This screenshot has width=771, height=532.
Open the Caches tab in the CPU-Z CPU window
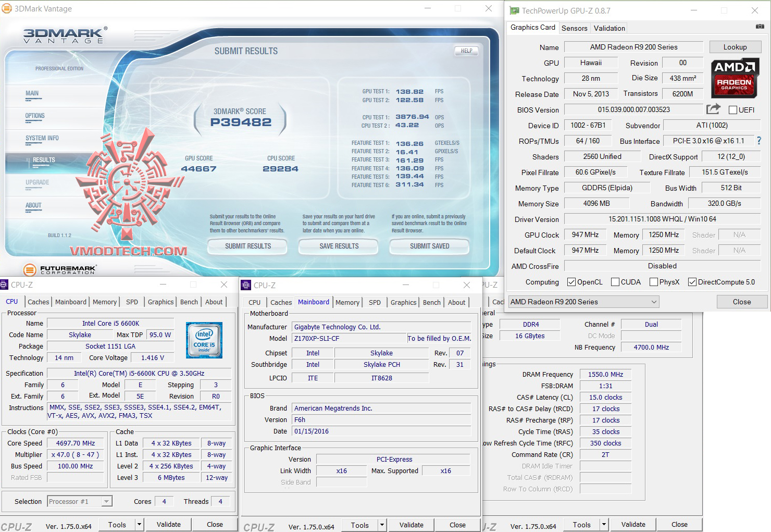pyautogui.click(x=39, y=302)
